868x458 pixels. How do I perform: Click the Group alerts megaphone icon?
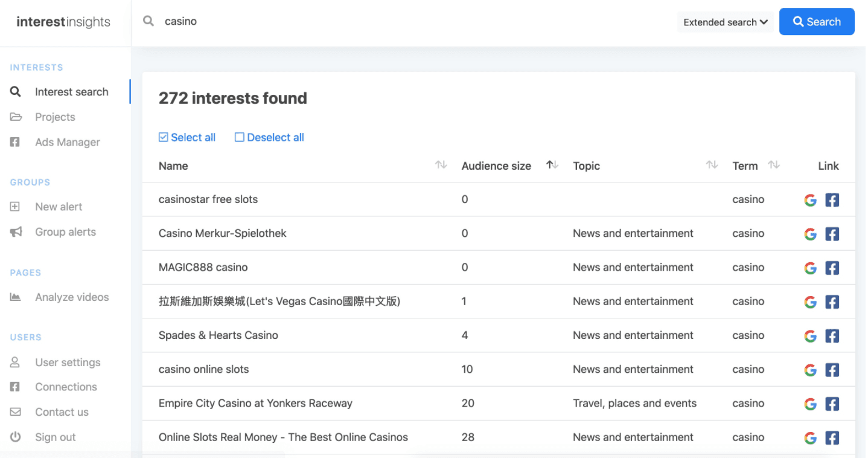(16, 232)
